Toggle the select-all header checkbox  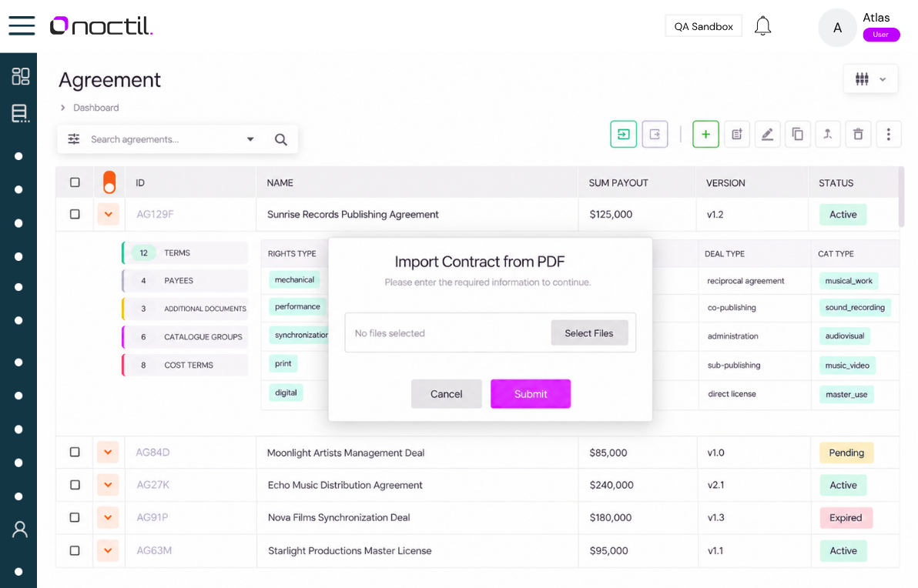point(75,182)
